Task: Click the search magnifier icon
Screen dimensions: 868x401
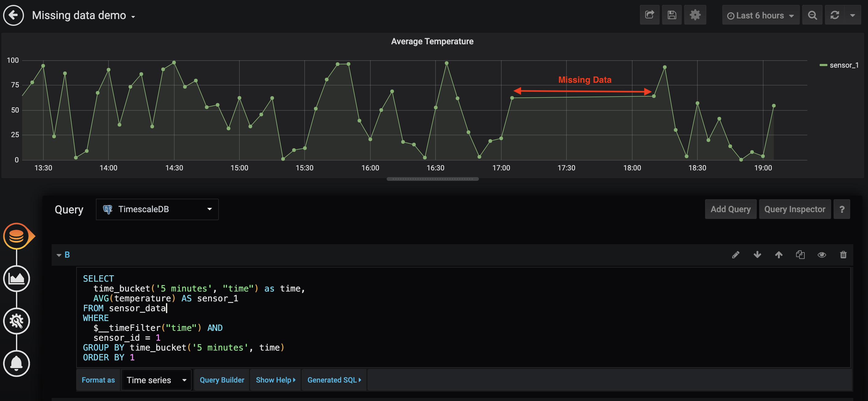Action: pos(812,15)
